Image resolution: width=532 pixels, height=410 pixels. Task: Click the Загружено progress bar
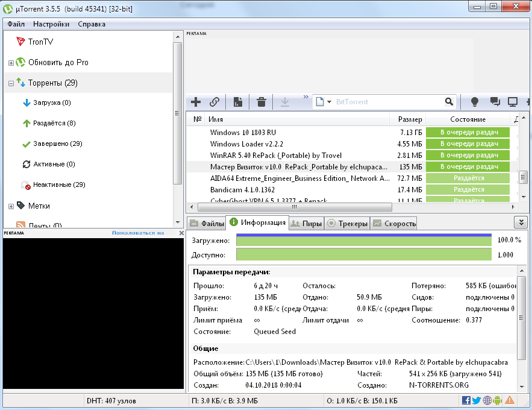364,239
